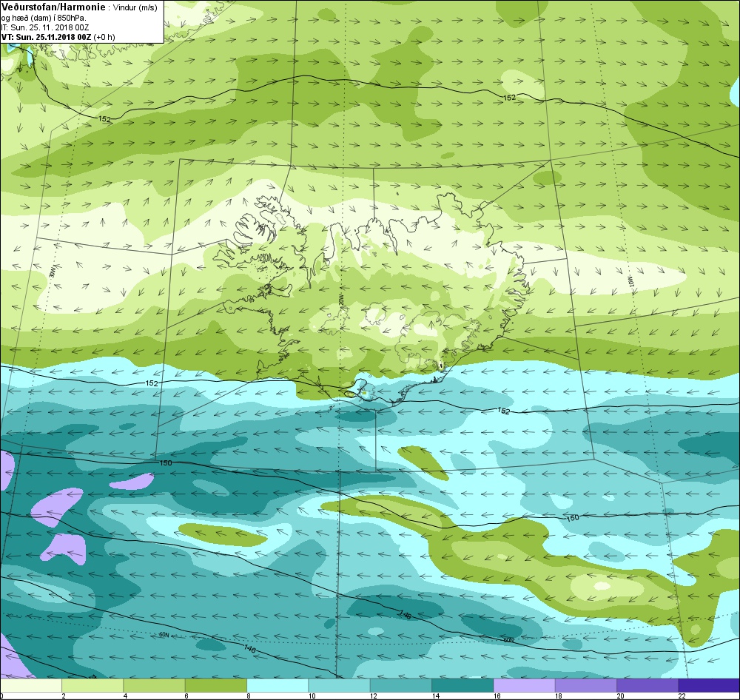The image size is (740, 700).
Task: Click legend scale value '10'
Action: (x=312, y=696)
